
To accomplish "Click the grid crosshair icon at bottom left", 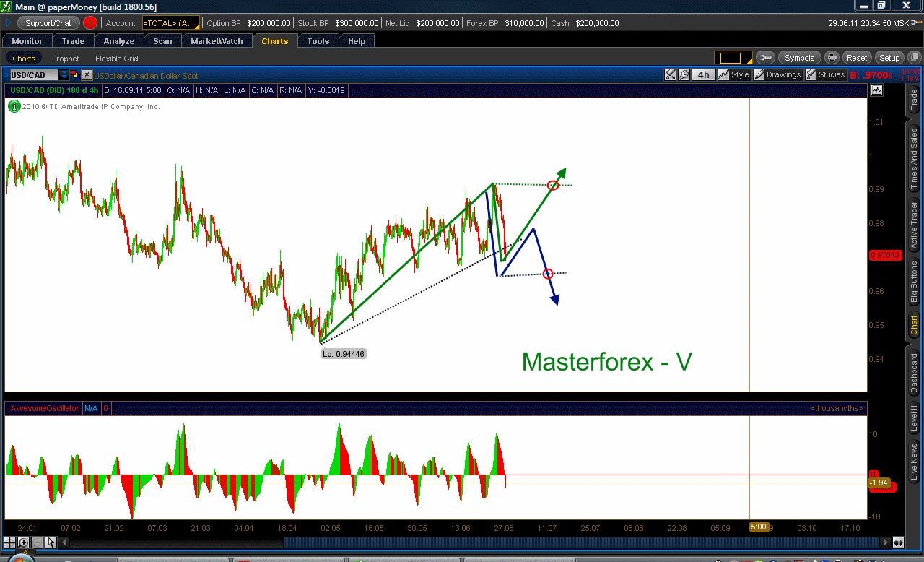I will tap(10, 542).
